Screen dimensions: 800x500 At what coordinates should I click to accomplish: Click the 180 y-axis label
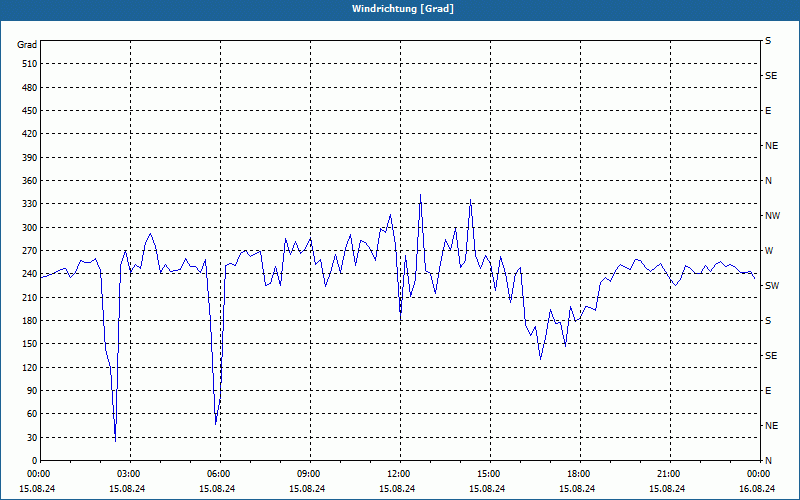[30, 321]
